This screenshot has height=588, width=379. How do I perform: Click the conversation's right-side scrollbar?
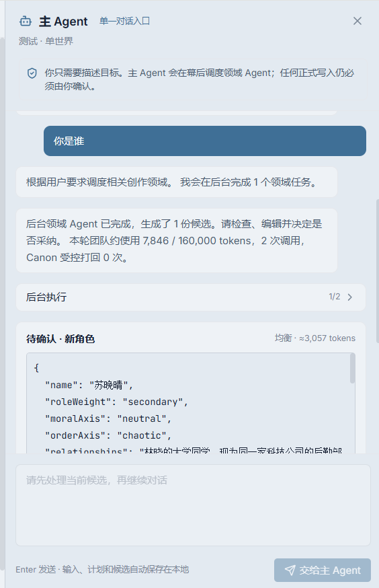pos(377,270)
